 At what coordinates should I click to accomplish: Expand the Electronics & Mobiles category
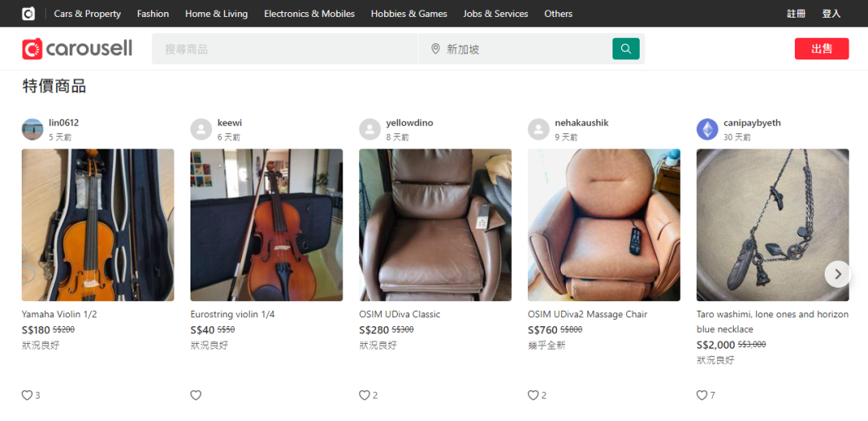tap(309, 14)
